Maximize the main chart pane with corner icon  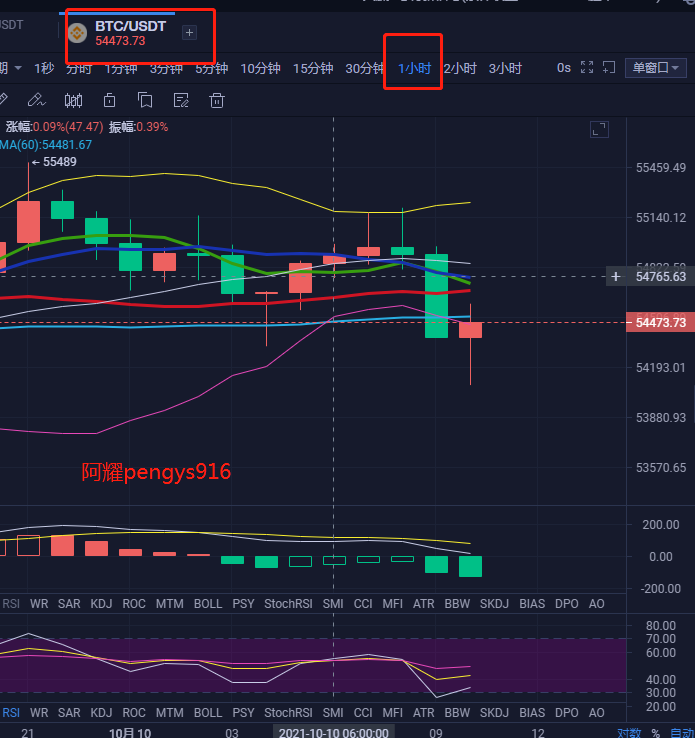pyautogui.click(x=599, y=129)
